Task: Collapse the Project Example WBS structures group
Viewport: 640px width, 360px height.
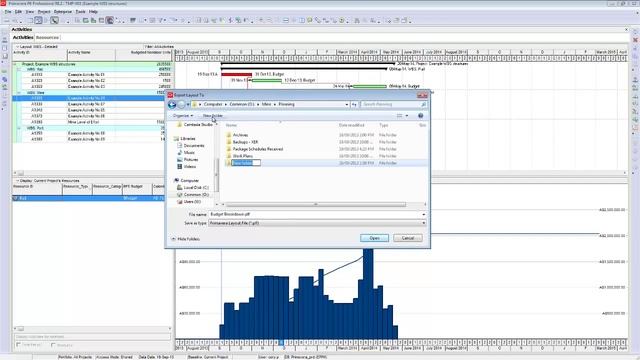Action: [15, 64]
